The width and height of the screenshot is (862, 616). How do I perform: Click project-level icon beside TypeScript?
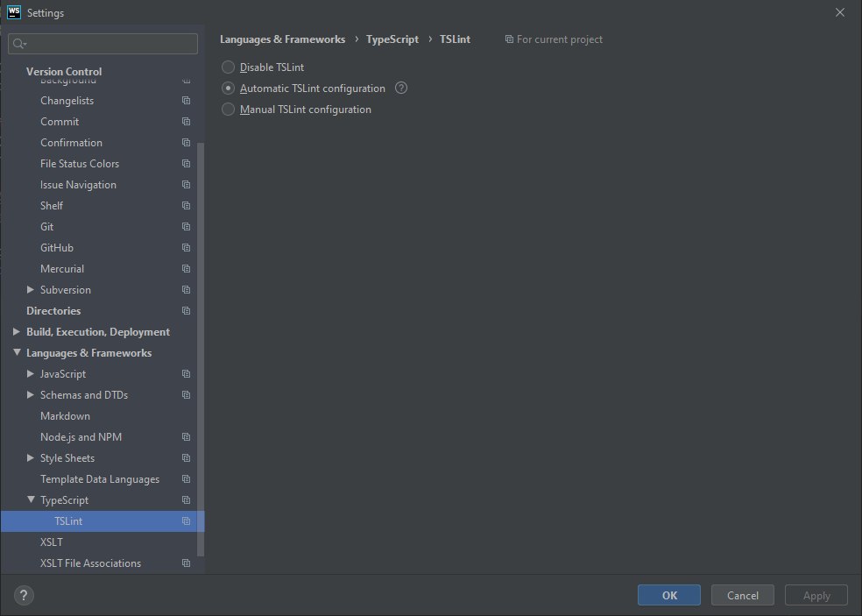[x=187, y=500]
